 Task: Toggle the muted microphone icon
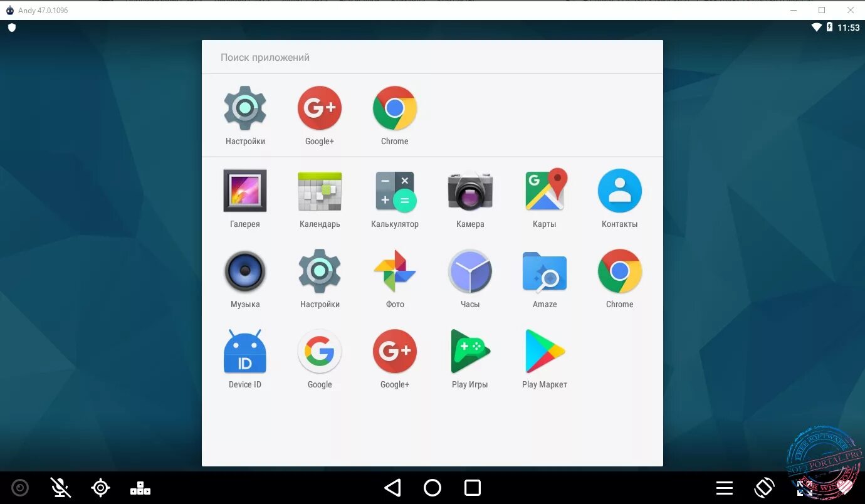pos(60,488)
